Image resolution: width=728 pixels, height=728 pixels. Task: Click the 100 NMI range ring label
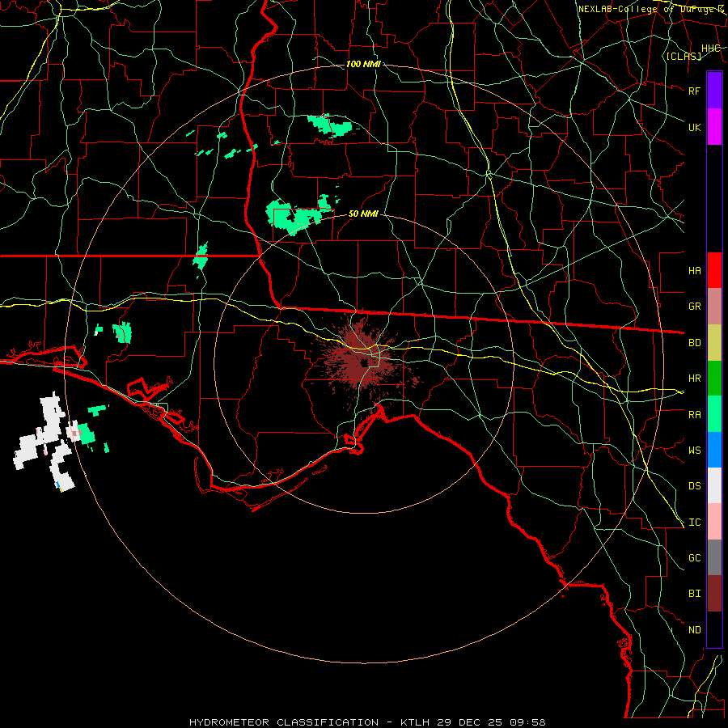point(363,64)
